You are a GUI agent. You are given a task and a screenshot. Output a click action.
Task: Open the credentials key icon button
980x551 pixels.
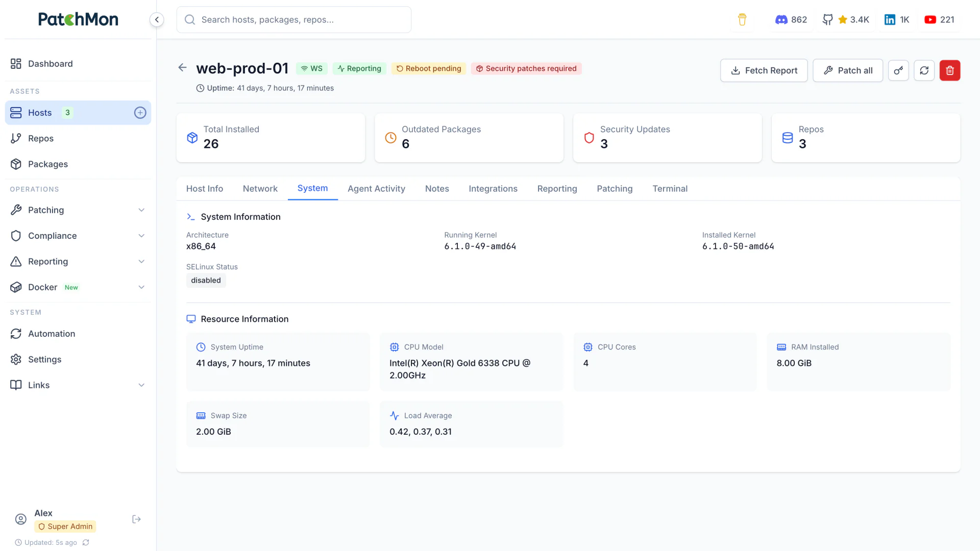(x=898, y=70)
